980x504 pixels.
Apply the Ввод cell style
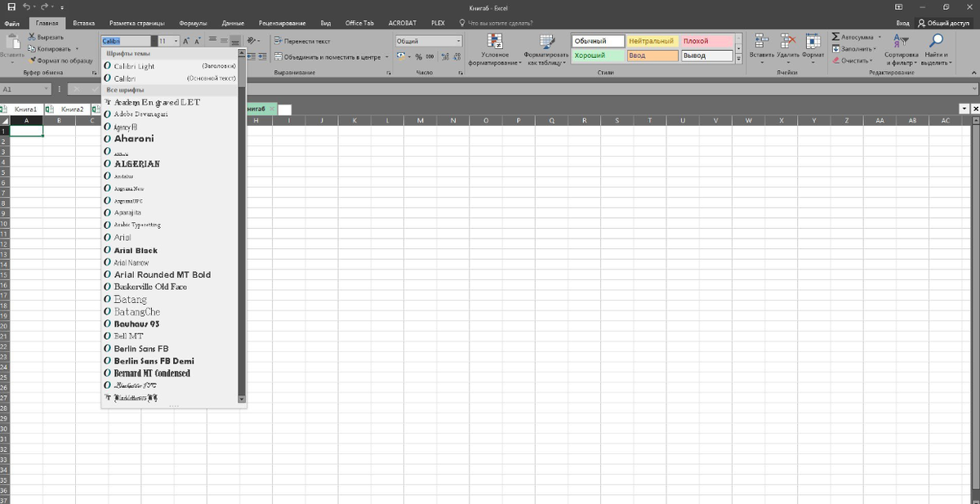653,56
